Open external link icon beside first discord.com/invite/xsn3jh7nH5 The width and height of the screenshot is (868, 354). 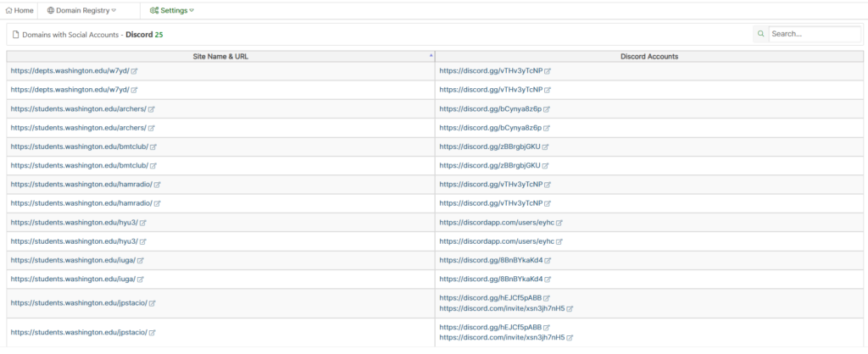coord(570,308)
